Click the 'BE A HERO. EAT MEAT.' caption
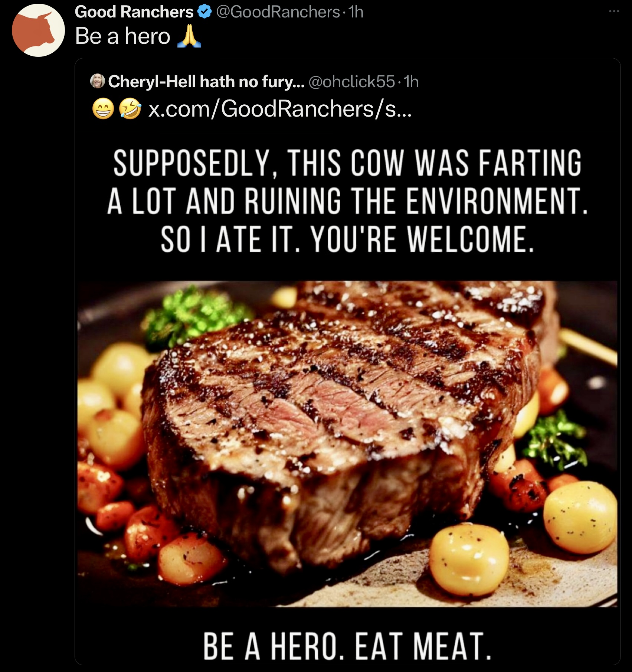632x672 pixels. 347,645
